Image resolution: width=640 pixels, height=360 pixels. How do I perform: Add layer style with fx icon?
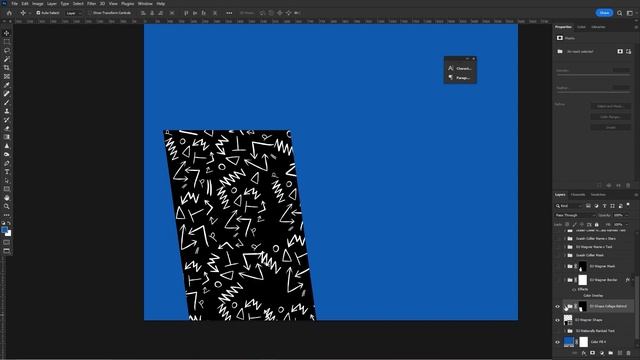[x=584, y=353]
